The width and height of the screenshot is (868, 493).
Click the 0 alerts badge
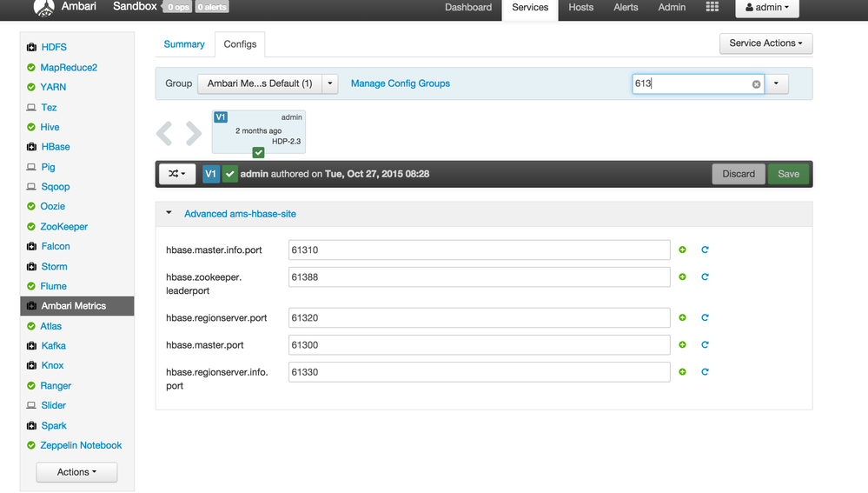pyautogui.click(x=212, y=7)
